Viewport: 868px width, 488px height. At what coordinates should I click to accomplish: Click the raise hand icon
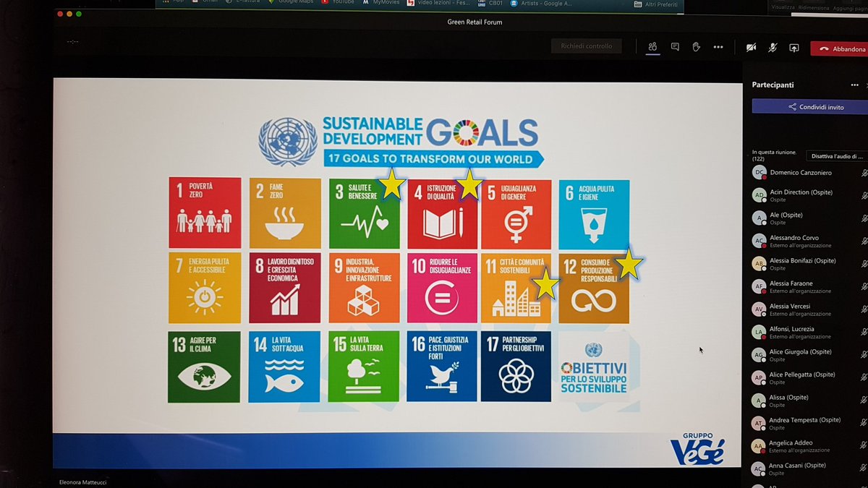click(697, 47)
